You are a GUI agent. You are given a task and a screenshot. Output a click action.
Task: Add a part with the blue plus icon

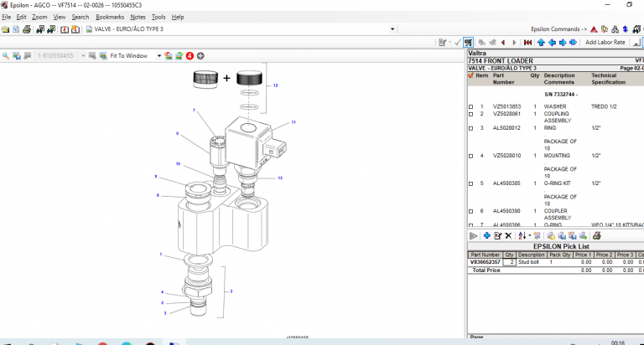(486, 236)
